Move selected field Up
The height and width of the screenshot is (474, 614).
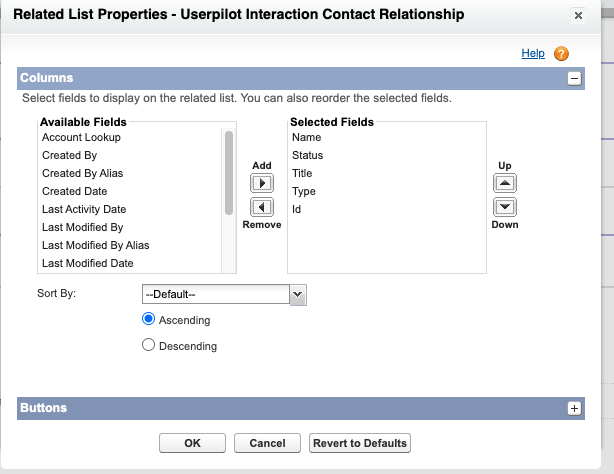point(505,183)
